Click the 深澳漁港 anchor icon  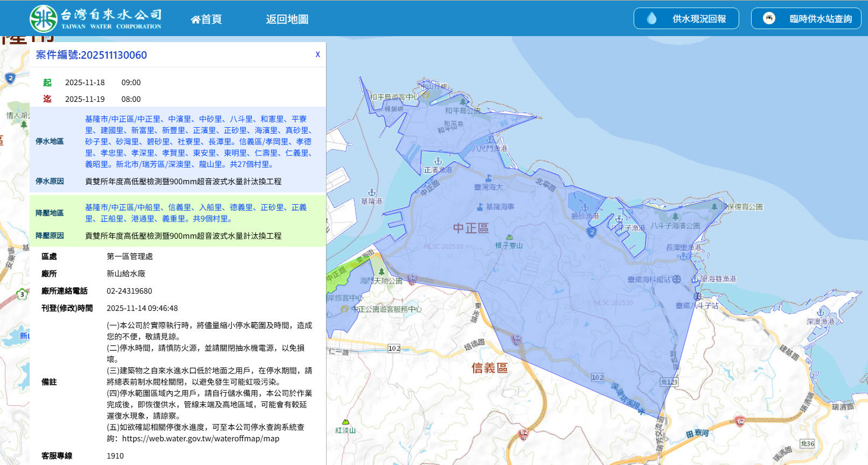click(821, 313)
